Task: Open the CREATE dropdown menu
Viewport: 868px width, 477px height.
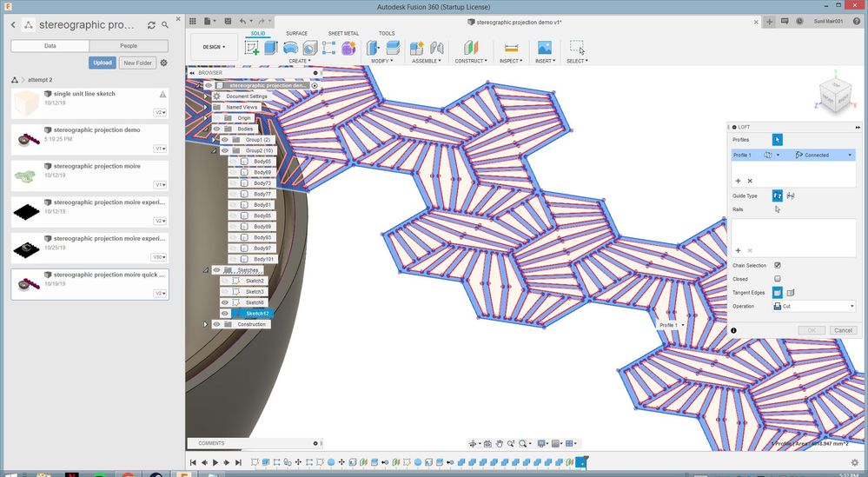Action: click(x=300, y=61)
